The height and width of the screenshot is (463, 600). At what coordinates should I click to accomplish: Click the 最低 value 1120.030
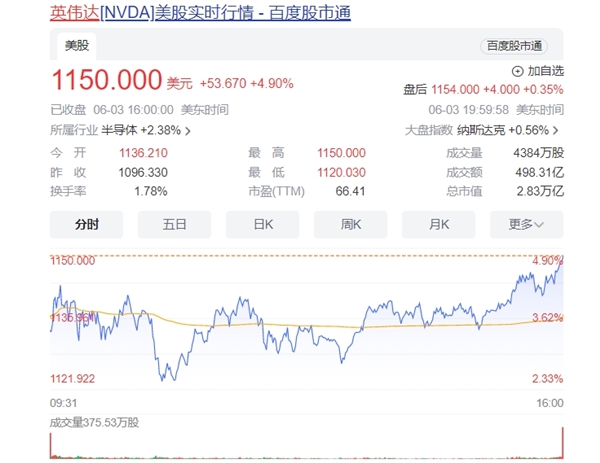pyautogui.click(x=341, y=173)
